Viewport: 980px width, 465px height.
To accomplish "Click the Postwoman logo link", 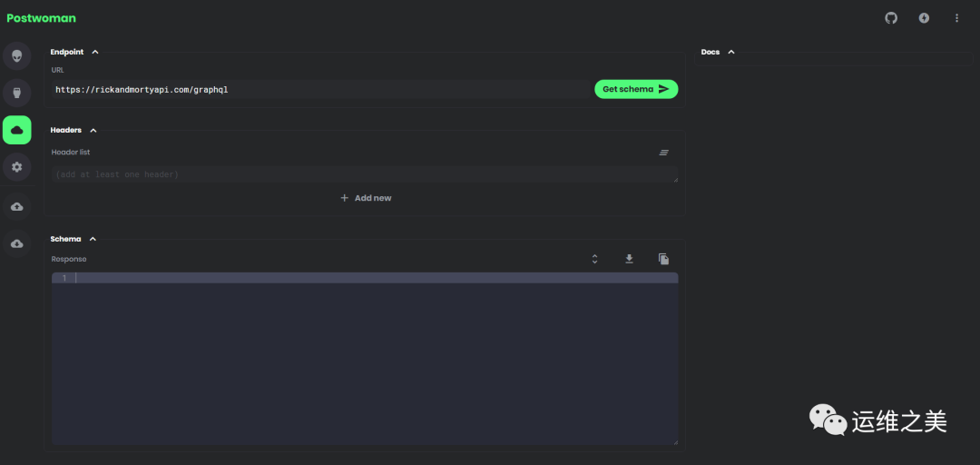I will pos(41,18).
